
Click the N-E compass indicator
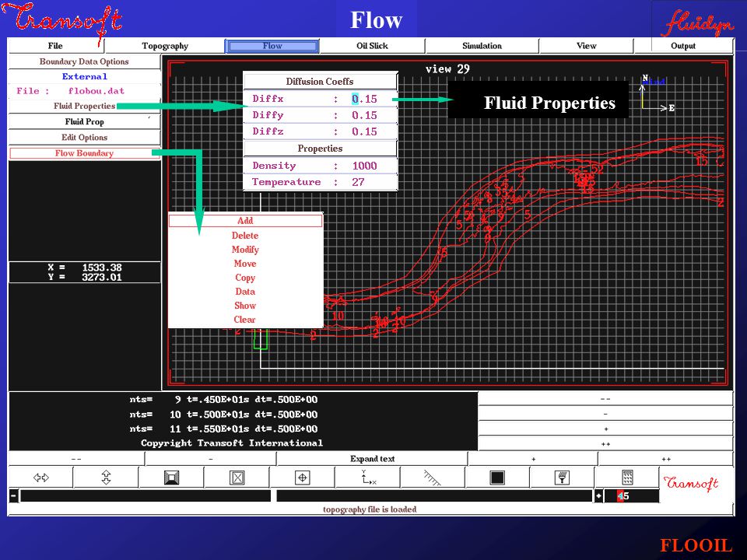click(657, 93)
